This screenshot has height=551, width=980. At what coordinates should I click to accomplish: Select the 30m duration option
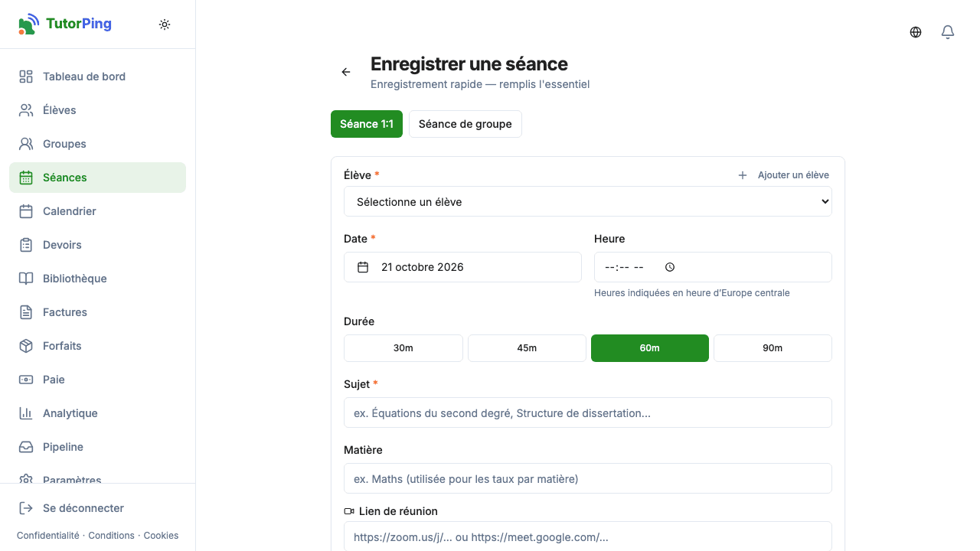pyautogui.click(x=403, y=348)
